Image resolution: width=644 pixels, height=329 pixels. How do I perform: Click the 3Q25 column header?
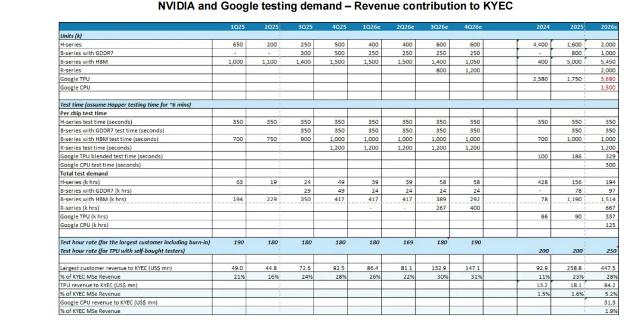(x=305, y=27)
